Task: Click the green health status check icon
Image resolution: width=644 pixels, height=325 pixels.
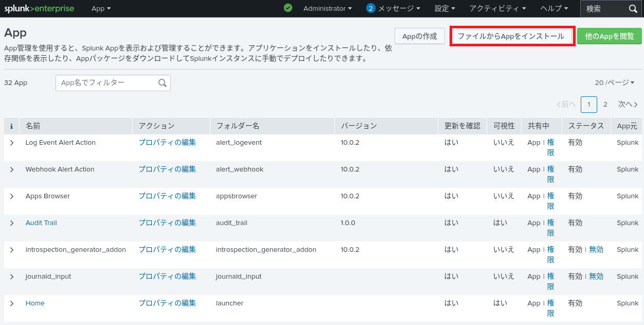Action: click(288, 8)
